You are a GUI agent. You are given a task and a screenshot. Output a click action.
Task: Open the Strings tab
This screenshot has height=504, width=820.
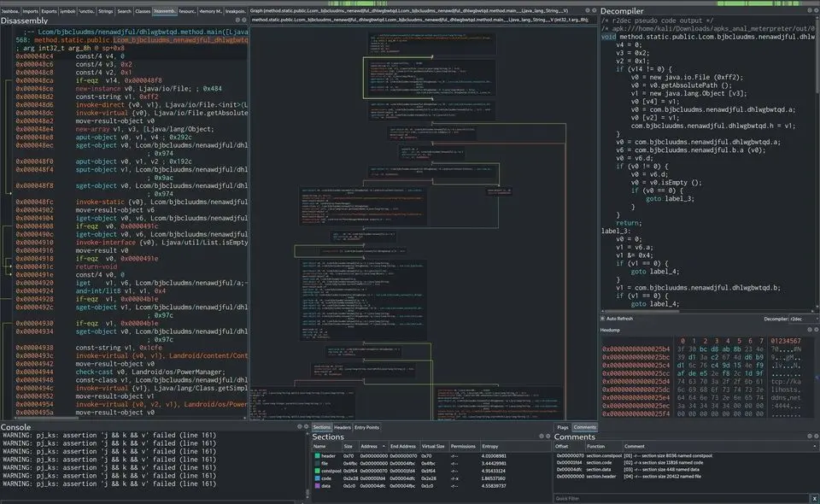[x=105, y=11]
